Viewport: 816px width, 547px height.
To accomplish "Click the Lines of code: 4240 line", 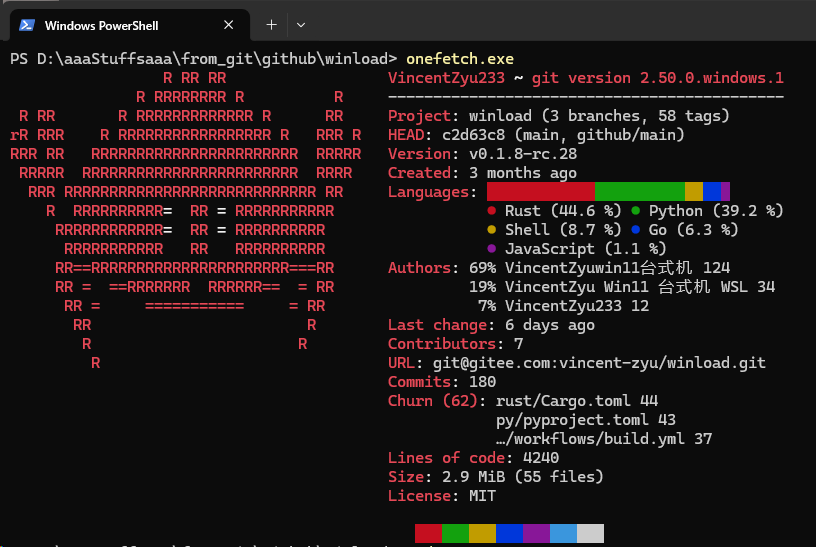I will point(474,458).
